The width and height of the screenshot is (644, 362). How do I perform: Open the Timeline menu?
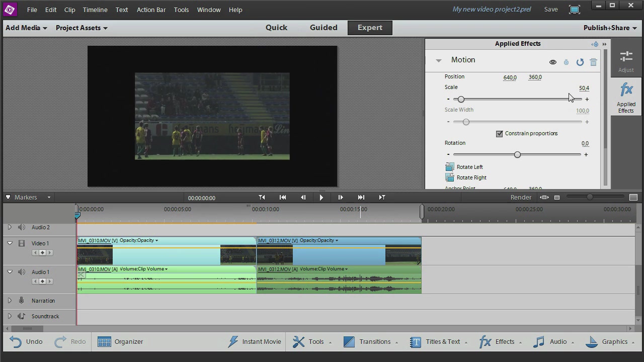pos(95,10)
